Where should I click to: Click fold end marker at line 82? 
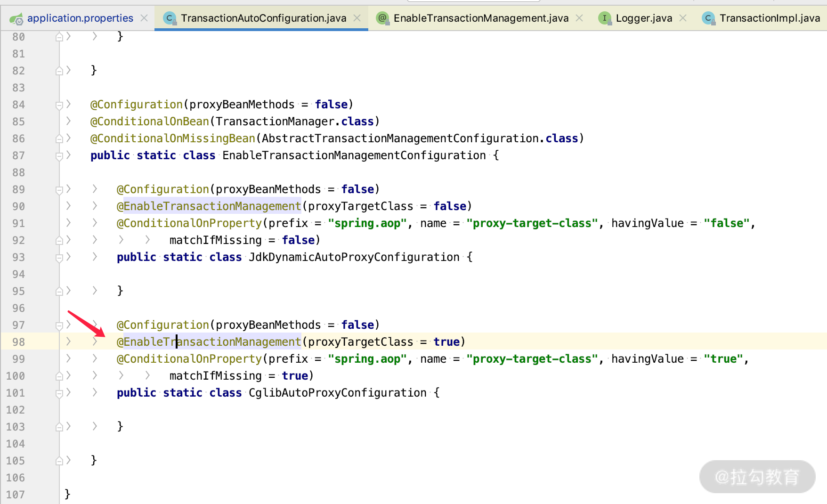pos(59,71)
